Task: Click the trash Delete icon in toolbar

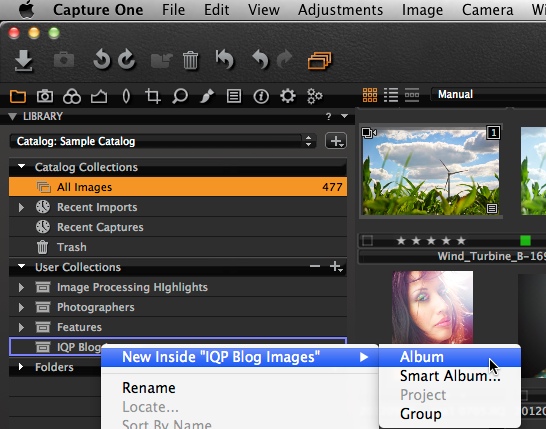Action: point(190,61)
